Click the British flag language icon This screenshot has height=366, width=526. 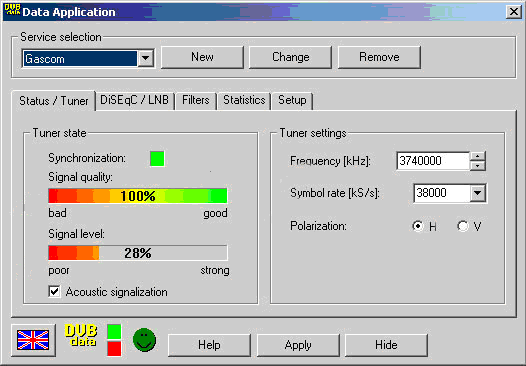(33, 340)
